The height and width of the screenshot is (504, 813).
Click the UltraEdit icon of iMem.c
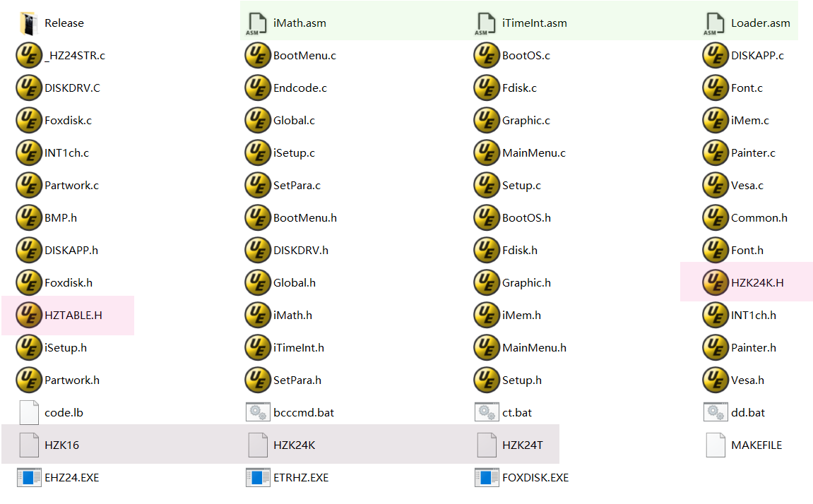point(716,120)
